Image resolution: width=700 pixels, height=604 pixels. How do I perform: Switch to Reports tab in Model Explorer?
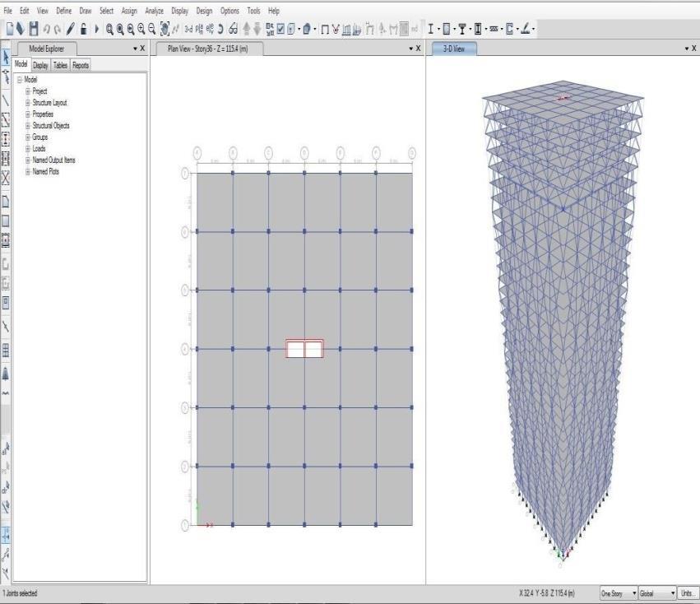[81, 65]
